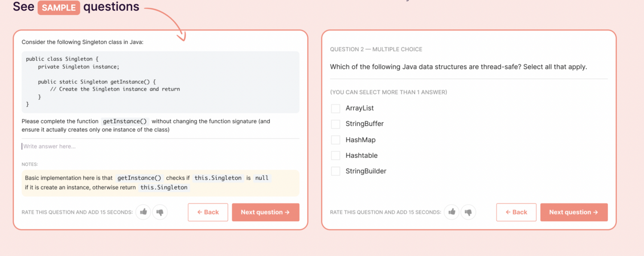Advance with Next question on the left card
The width and height of the screenshot is (644, 256).
point(265,212)
